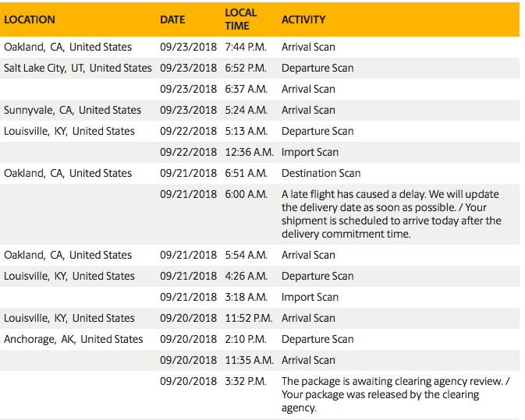Screen dimensions: 525x420
Task: Click the 12:36 A.M. Import Scan activity
Action: pos(310,152)
